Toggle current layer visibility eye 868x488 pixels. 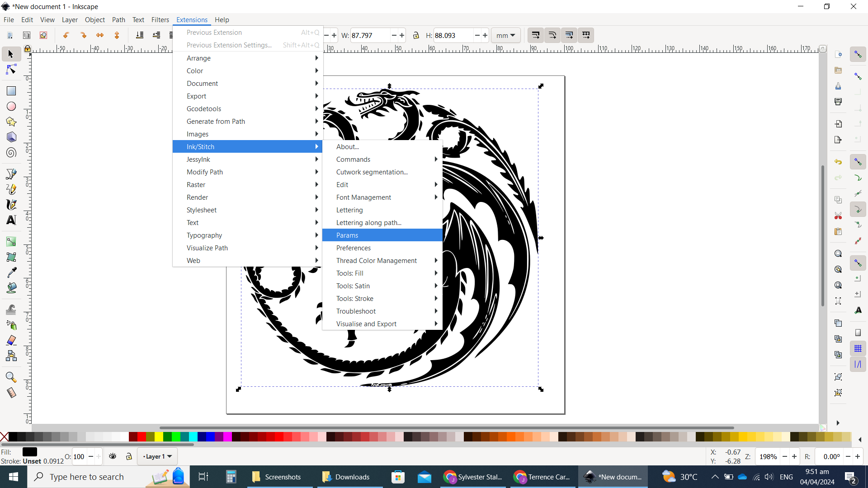click(x=113, y=456)
